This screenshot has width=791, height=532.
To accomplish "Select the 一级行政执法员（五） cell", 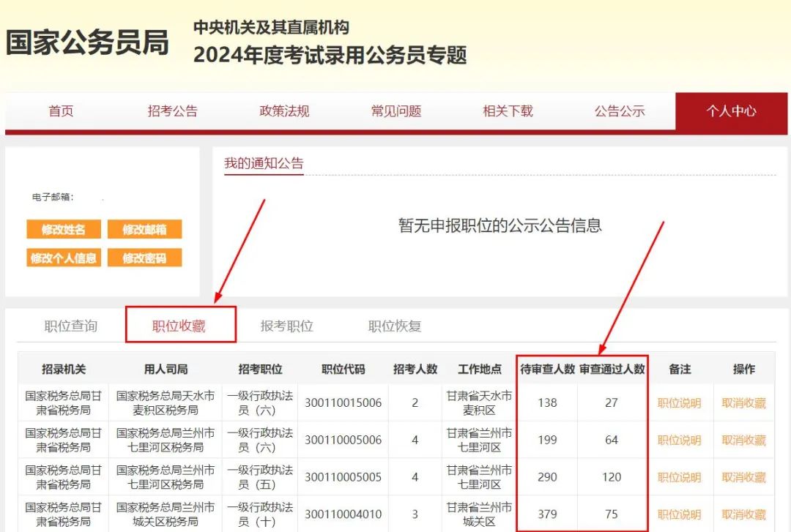I will coord(260,477).
